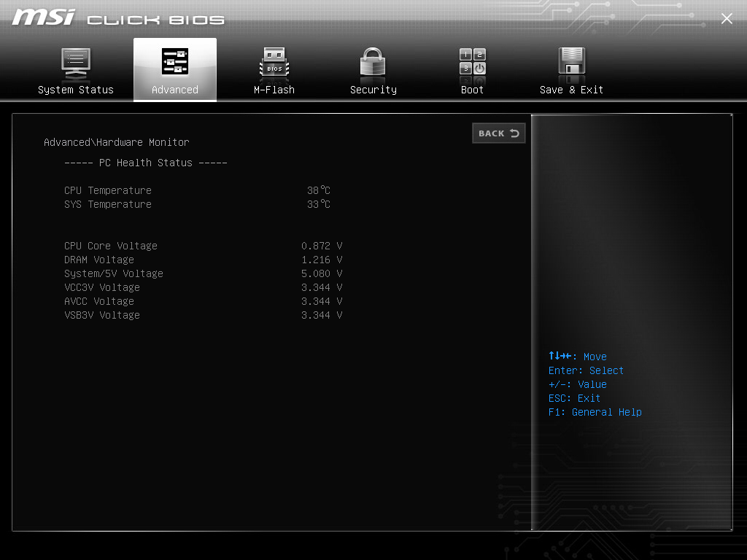This screenshot has width=747, height=560.
Task: Click the F1: General Help hint
Action: tap(595, 412)
